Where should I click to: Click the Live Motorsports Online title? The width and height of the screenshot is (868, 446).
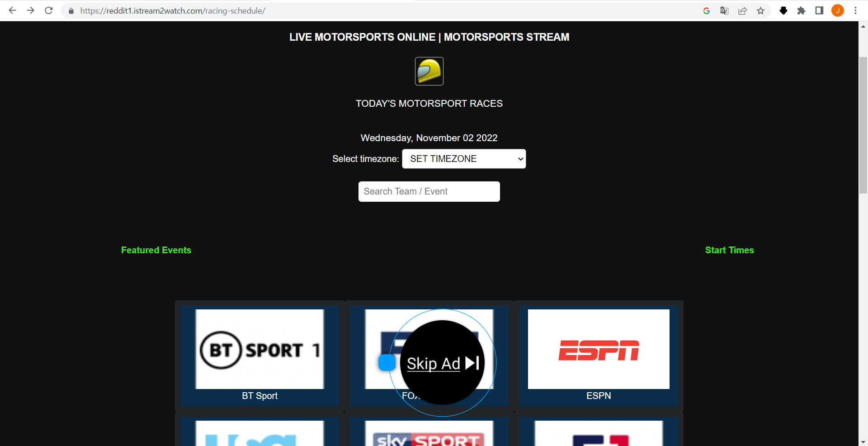(x=429, y=37)
